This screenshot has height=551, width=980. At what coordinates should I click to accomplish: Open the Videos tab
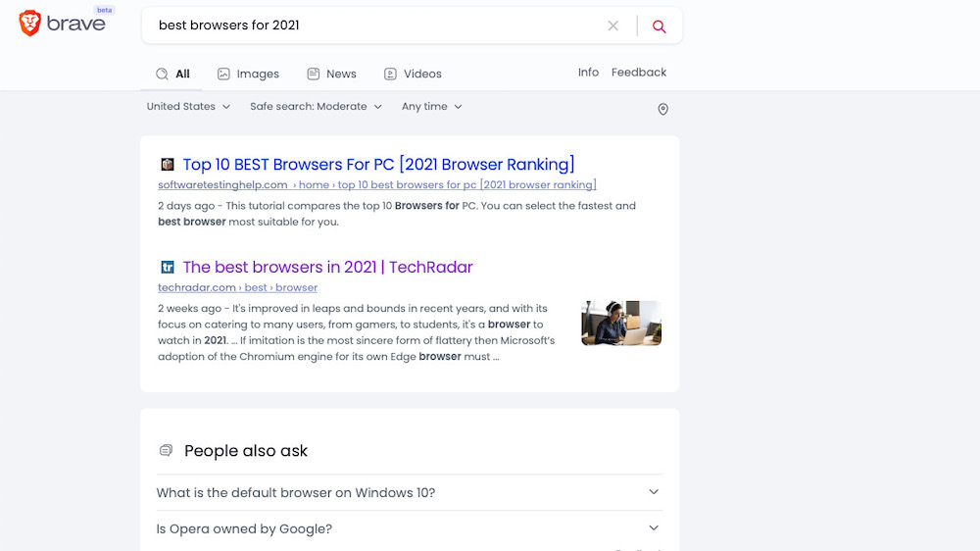pos(413,74)
